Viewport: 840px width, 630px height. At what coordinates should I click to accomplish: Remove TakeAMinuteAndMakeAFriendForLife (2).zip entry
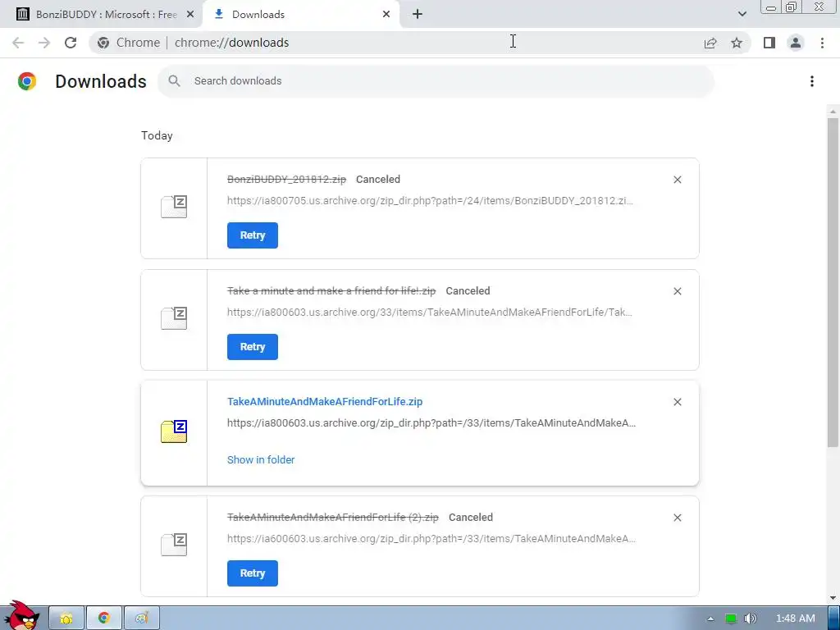[677, 518]
